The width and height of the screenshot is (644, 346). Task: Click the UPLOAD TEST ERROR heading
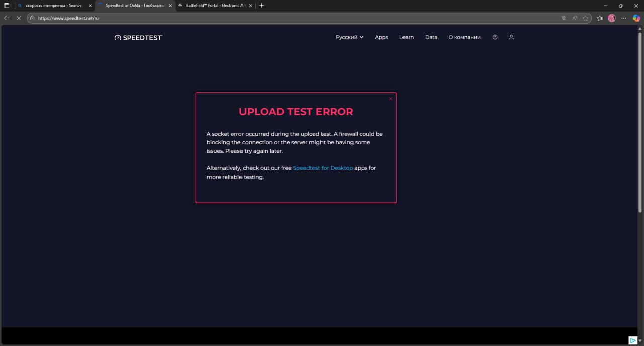(x=296, y=112)
